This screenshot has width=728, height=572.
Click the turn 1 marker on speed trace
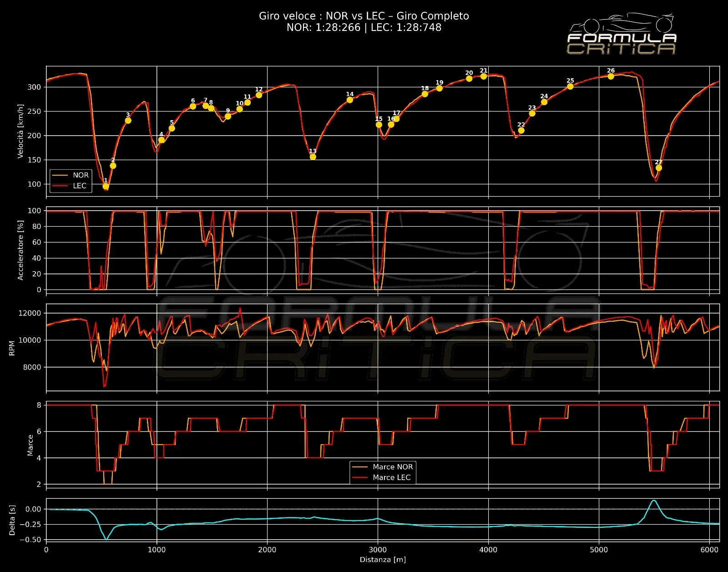[x=106, y=186]
